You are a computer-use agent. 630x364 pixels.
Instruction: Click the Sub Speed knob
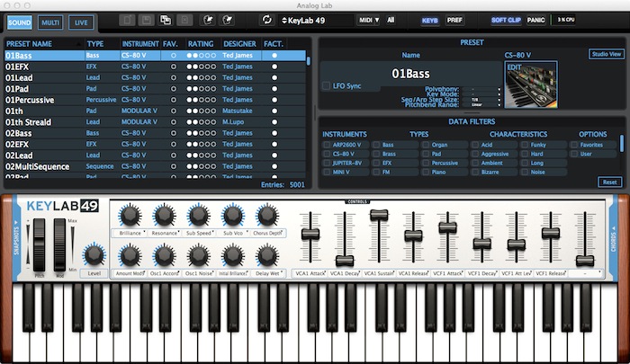(199, 215)
